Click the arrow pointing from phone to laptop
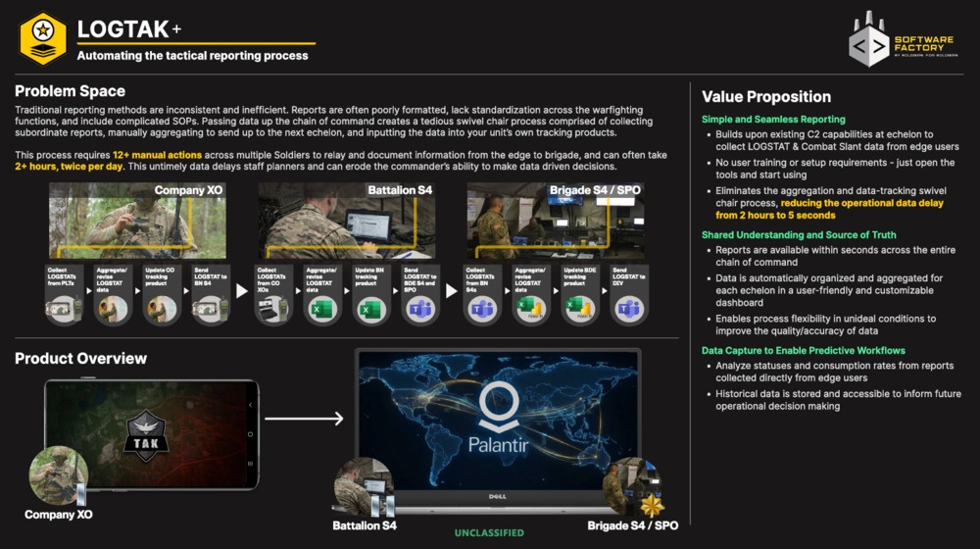The width and height of the screenshot is (980, 549). click(304, 419)
